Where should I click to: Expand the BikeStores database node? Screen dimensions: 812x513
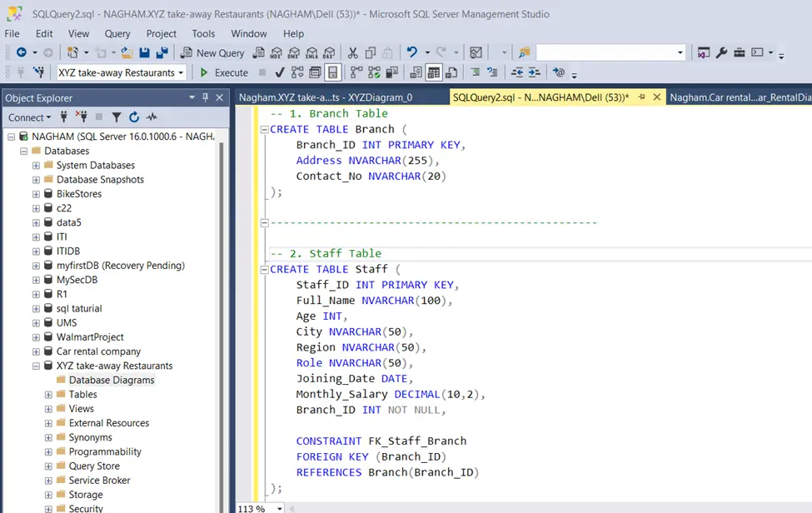point(36,194)
